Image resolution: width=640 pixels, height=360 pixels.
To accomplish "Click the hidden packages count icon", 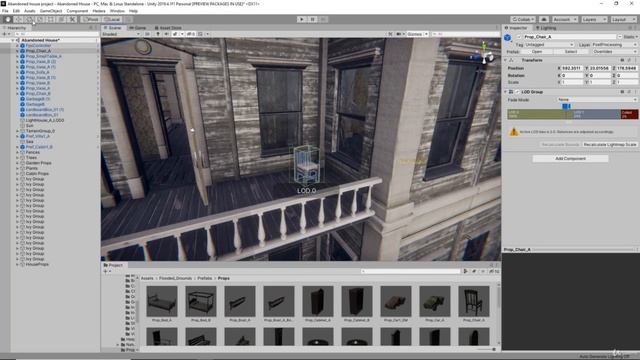I will (494, 271).
